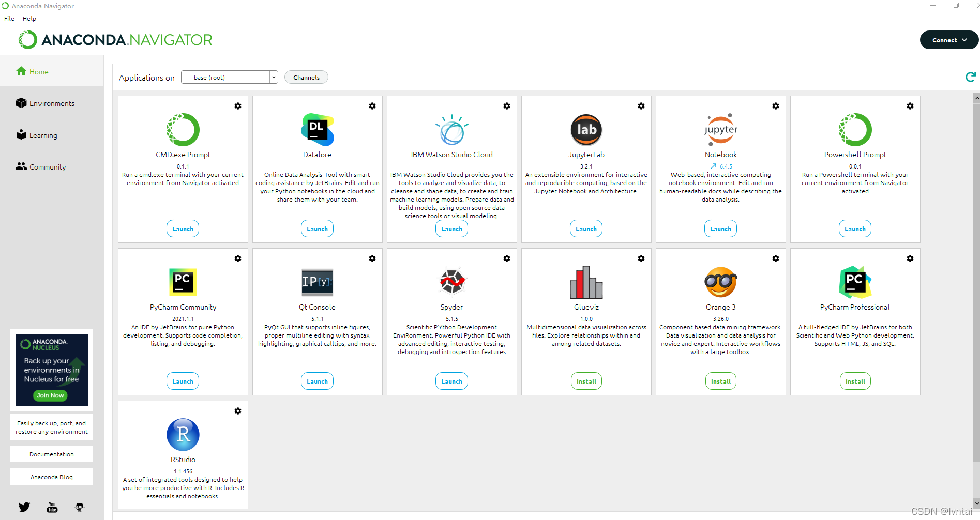980x520 pixels.
Task: Open the Anaconda Blog link
Action: (52, 477)
